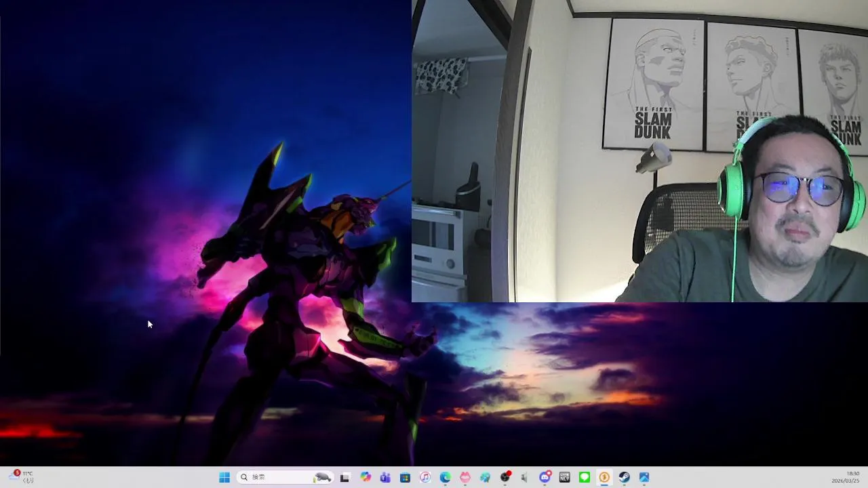Click the grey speaker app icon

[524, 477]
